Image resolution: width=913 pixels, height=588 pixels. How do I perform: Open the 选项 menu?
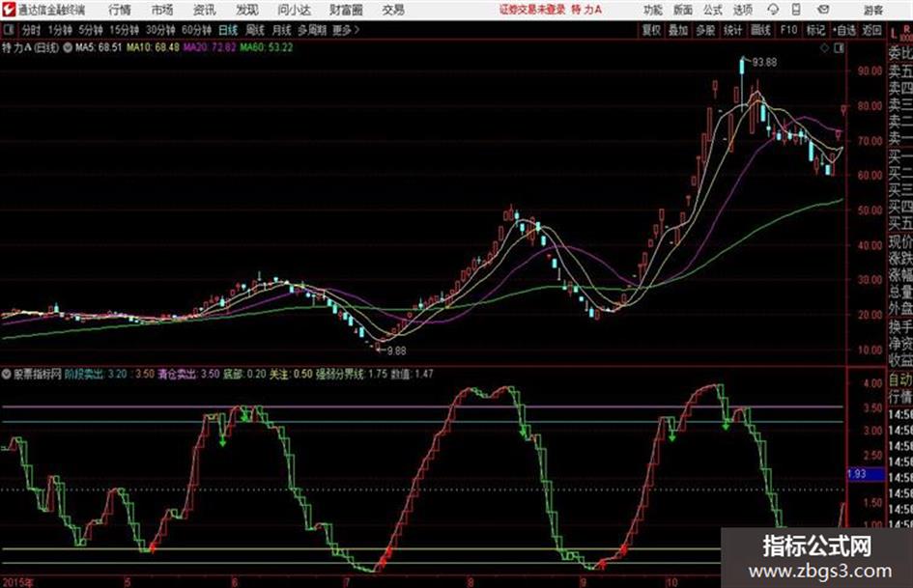point(743,10)
